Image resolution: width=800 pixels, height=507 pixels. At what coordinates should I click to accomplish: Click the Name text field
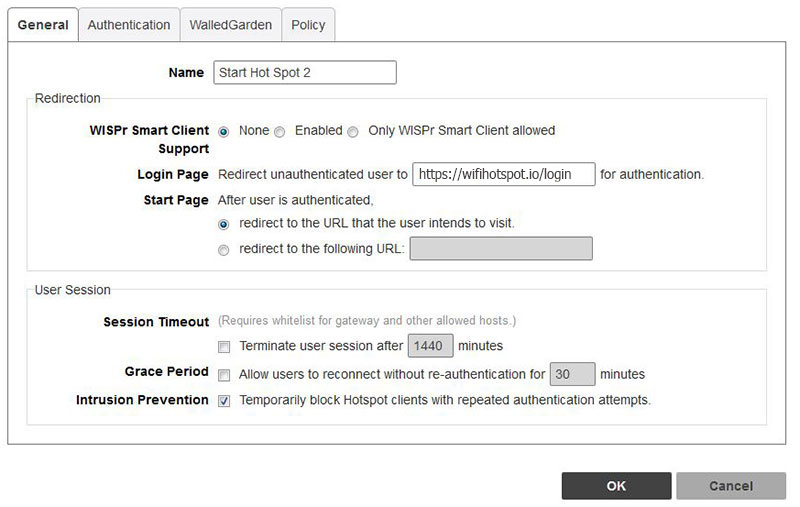[305, 73]
